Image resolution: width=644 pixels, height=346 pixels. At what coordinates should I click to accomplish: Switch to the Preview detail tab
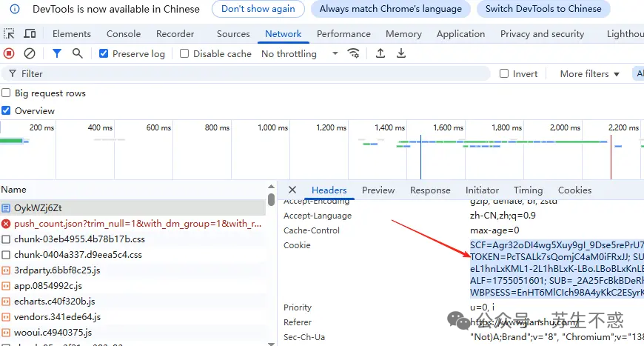coord(378,190)
